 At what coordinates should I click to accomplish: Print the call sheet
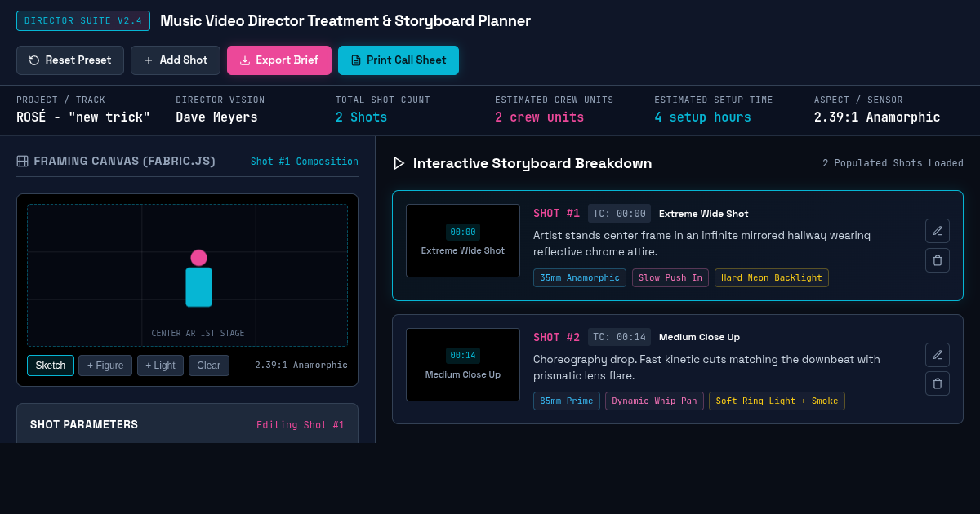coord(399,60)
